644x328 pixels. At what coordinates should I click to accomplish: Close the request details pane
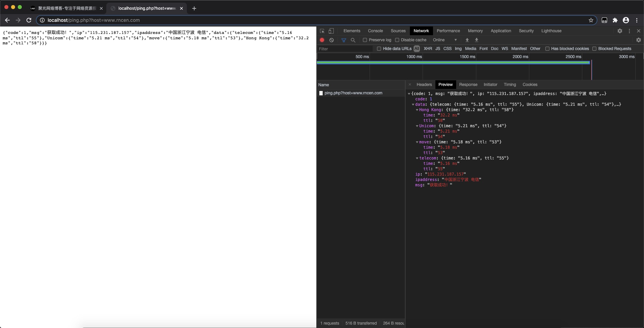click(x=410, y=85)
